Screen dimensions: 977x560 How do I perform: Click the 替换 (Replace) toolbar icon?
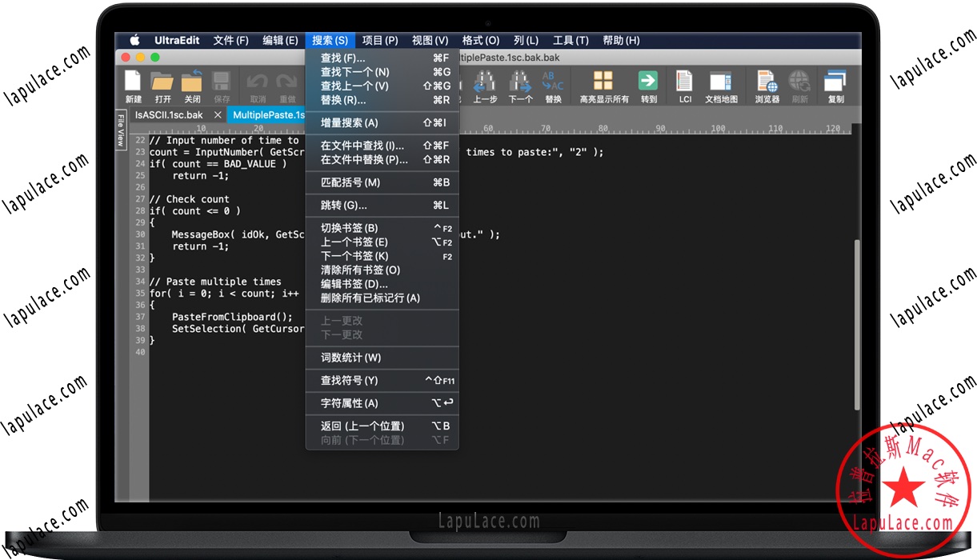tap(553, 82)
